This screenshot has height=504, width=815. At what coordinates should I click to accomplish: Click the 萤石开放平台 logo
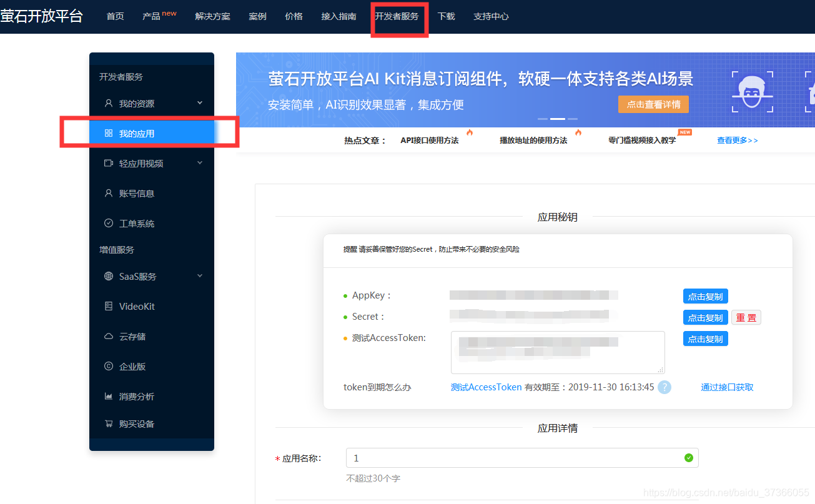click(41, 16)
